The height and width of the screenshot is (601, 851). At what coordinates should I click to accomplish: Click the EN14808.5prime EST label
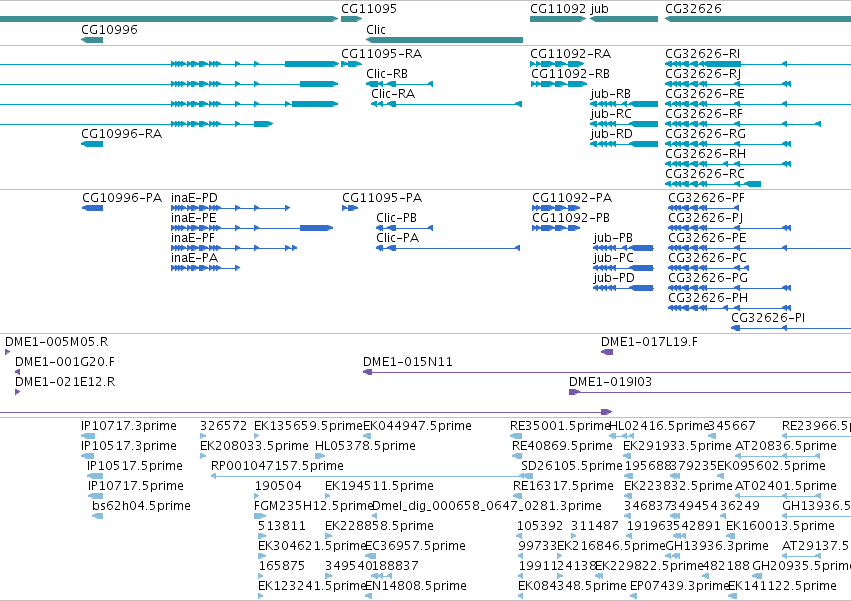coord(415,587)
